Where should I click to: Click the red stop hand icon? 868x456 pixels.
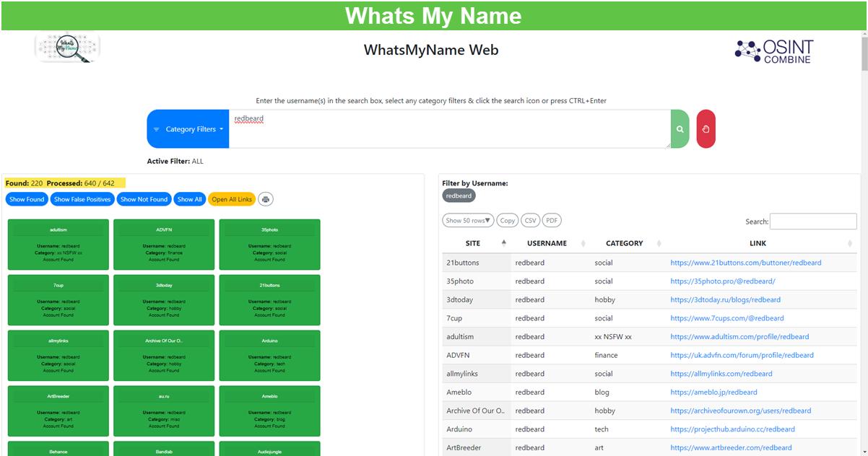point(706,129)
